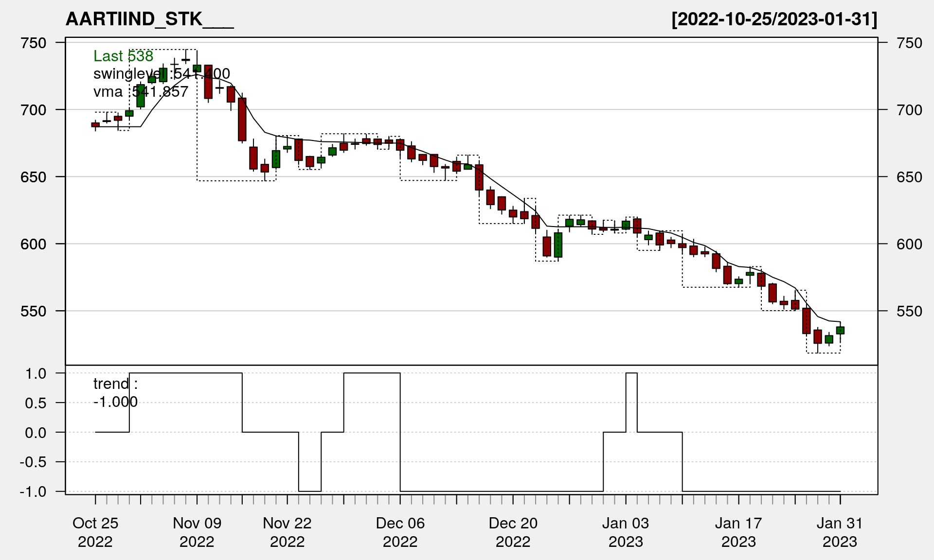934x560 pixels.
Task: Click the trend -1.000 label
Action: [x=115, y=393]
